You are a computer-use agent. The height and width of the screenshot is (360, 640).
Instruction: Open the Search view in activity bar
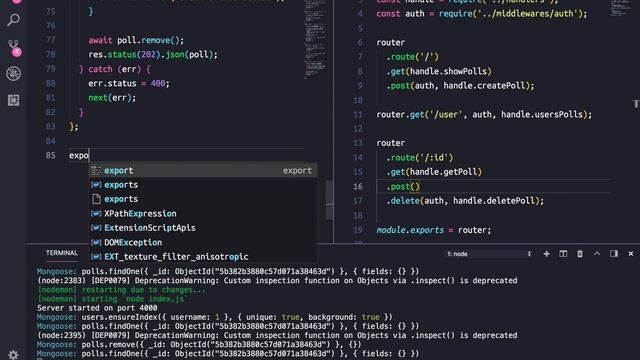pos(13,19)
